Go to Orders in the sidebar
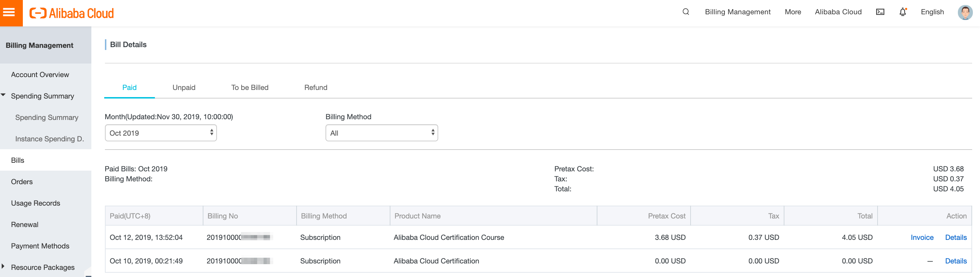 [22, 182]
